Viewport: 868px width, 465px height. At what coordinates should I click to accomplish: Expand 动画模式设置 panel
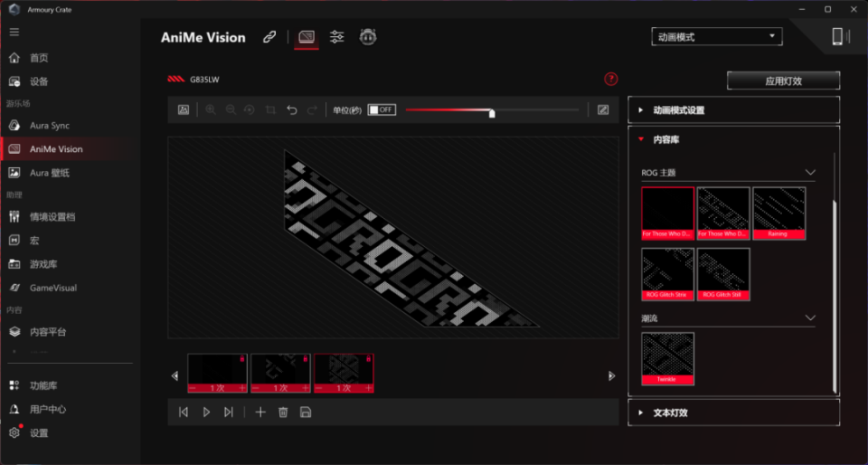(733, 110)
